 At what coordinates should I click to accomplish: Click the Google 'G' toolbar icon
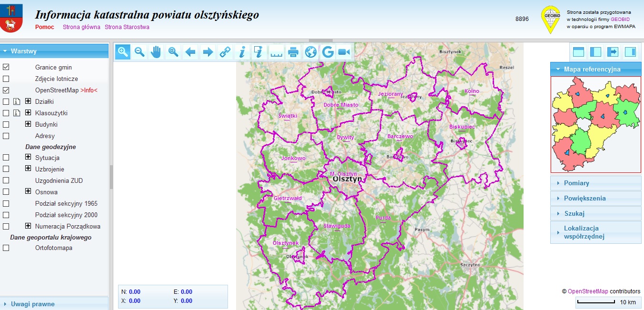(327, 52)
